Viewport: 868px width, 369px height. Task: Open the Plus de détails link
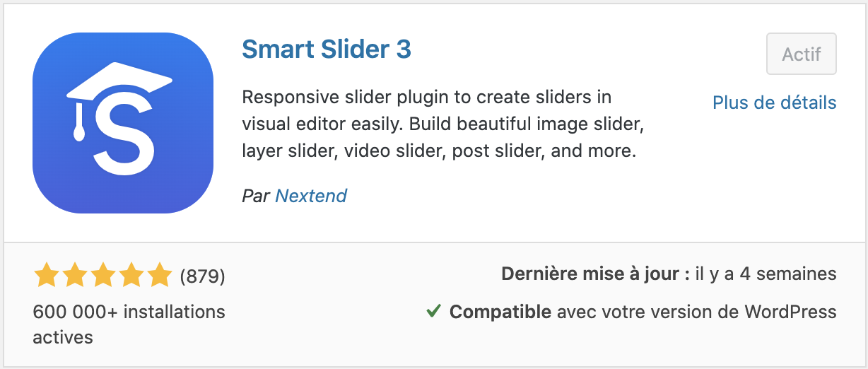pos(775,102)
